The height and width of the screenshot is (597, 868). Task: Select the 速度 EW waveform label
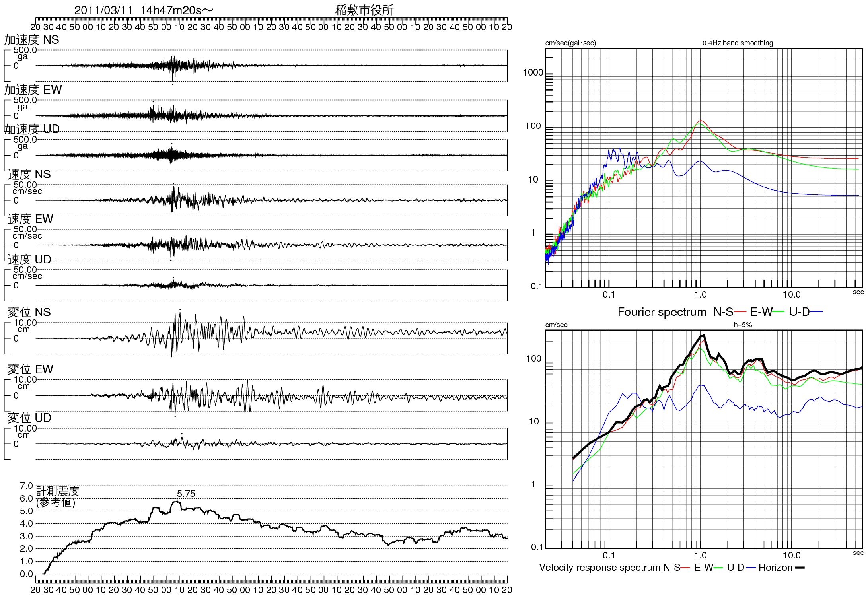30,219
